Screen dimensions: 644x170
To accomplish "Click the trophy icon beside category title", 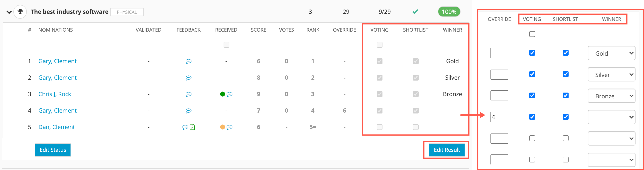I will coord(20,12).
